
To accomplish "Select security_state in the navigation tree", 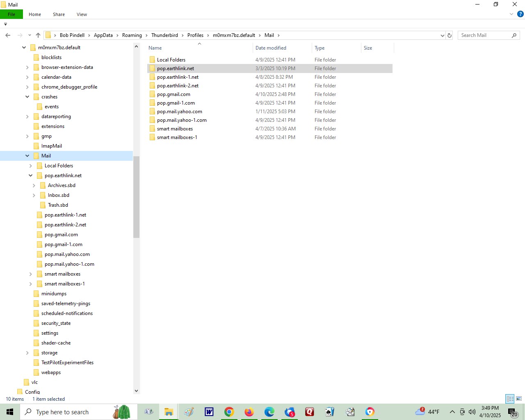I will click(56, 323).
